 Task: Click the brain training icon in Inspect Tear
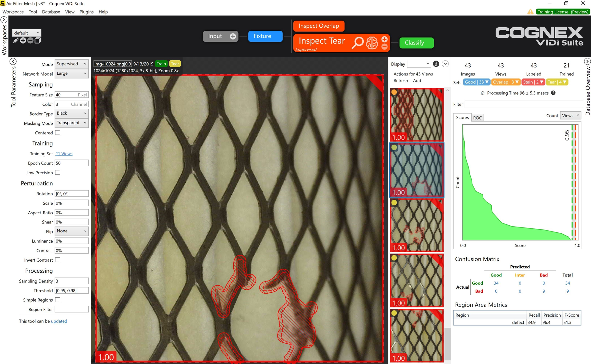click(372, 43)
